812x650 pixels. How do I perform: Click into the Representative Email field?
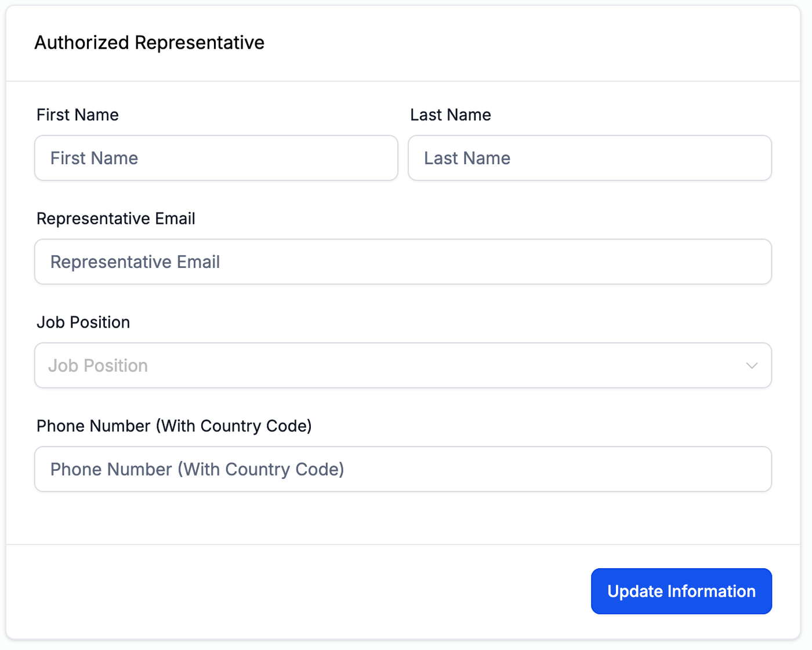[x=403, y=262]
